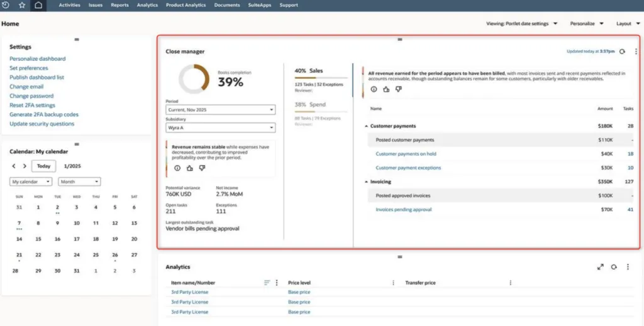Open Price level column options dots
The height and width of the screenshot is (326, 644).
click(394, 283)
